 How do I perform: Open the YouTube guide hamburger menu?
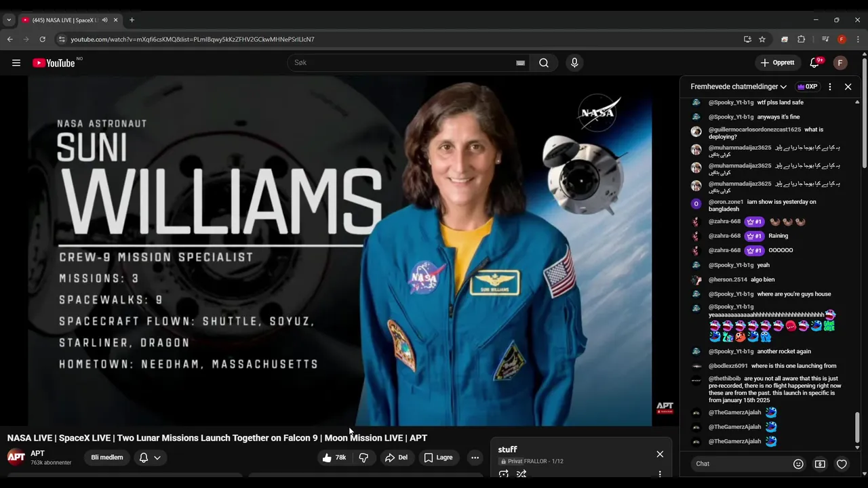(x=16, y=63)
